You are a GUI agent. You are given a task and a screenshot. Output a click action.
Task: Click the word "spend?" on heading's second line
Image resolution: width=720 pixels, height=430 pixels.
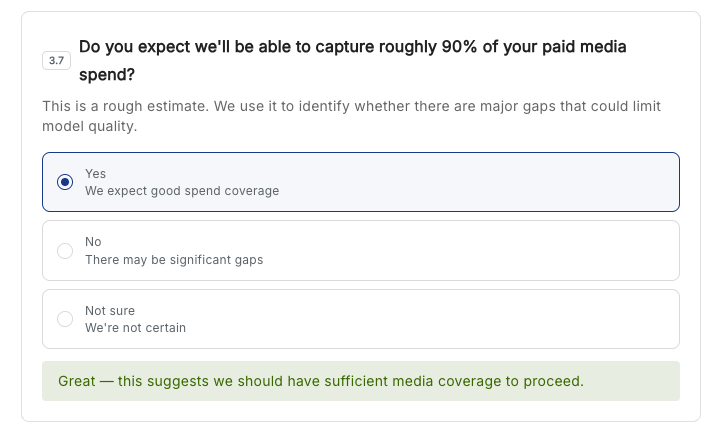[107, 74]
